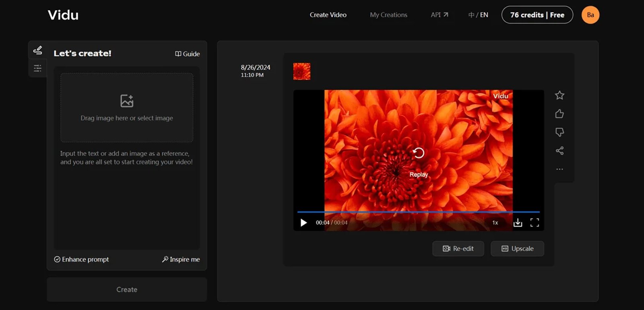Switch language with 中 / EN toggle
The image size is (644, 310).
pos(478,15)
